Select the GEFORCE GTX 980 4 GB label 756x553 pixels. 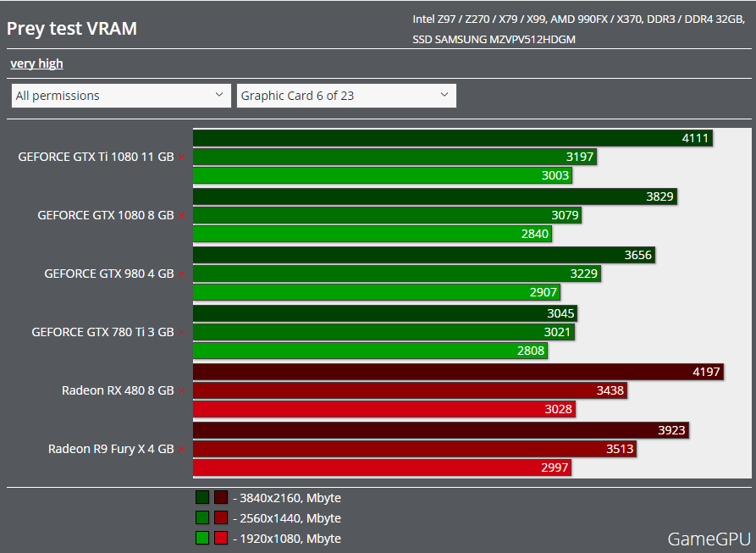(109, 274)
